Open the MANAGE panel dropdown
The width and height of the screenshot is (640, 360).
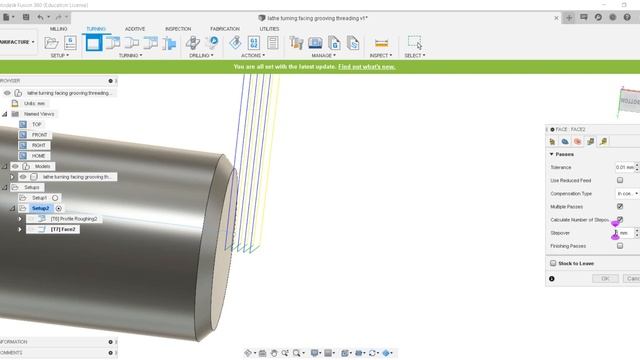tap(324, 55)
